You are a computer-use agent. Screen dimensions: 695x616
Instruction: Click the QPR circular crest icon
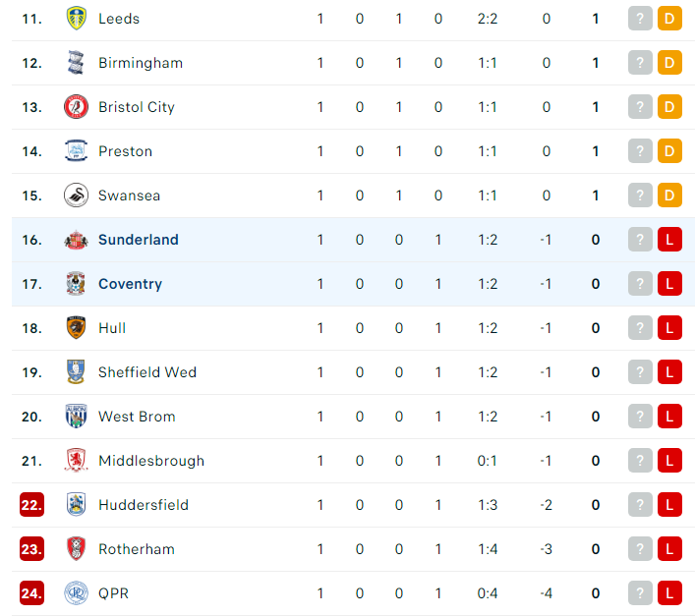[76, 593]
